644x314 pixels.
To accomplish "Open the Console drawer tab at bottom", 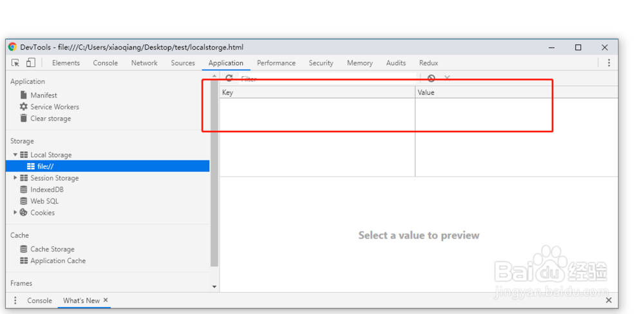I will pos(40,300).
